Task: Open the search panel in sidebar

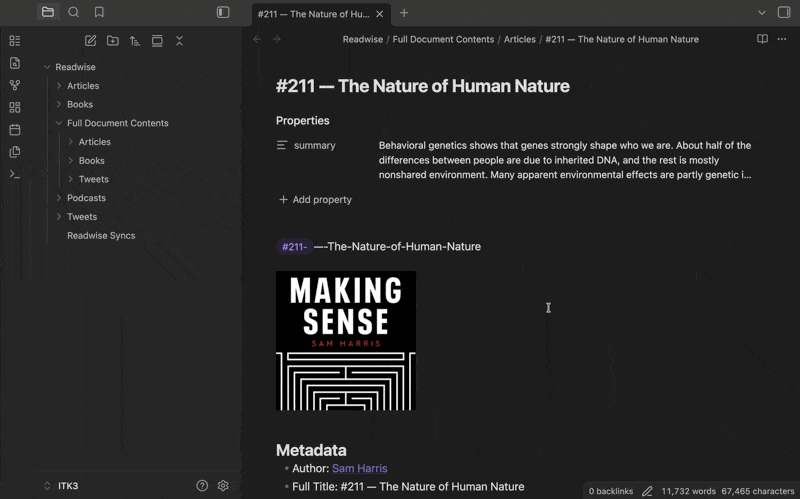Action: (x=74, y=12)
